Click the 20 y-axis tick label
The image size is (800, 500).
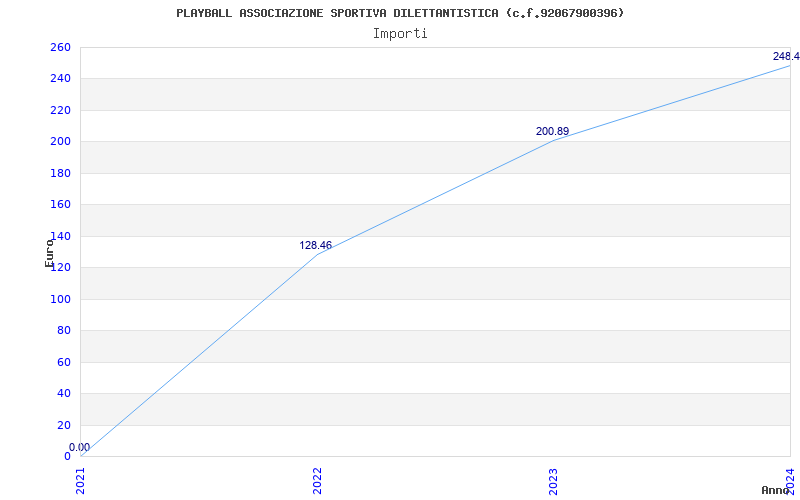pos(63,425)
